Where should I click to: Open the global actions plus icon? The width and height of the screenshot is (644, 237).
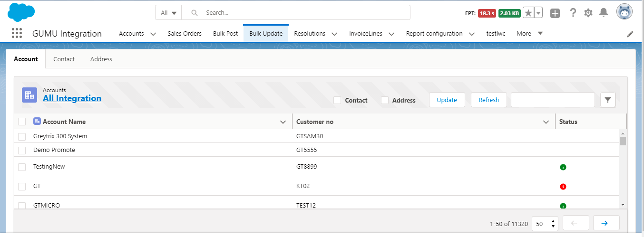click(x=555, y=13)
